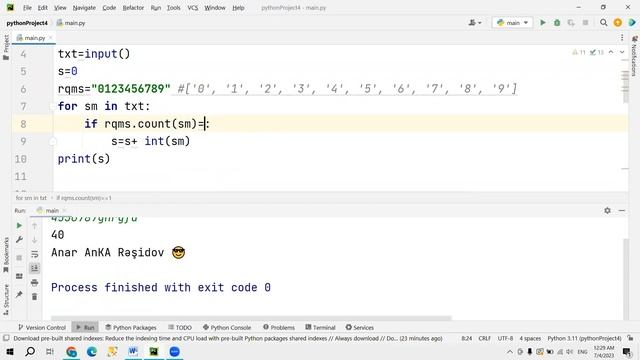Open the Refactor menu
Image resolution: width=640 pixels, height=360 pixels.
point(133,8)
